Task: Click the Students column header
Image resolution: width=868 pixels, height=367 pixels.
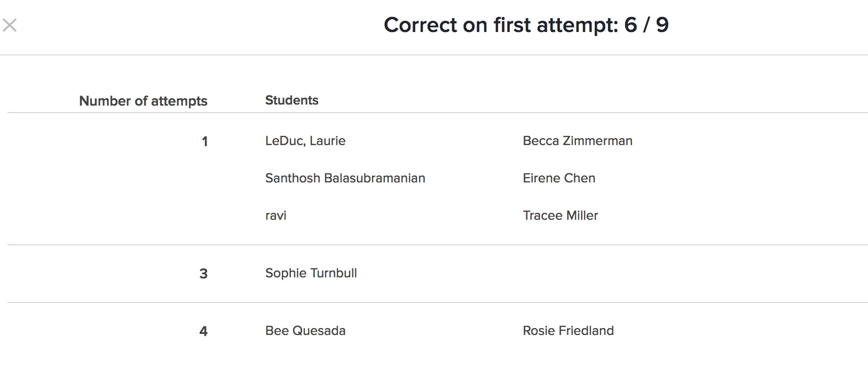Action: (291, 100)
